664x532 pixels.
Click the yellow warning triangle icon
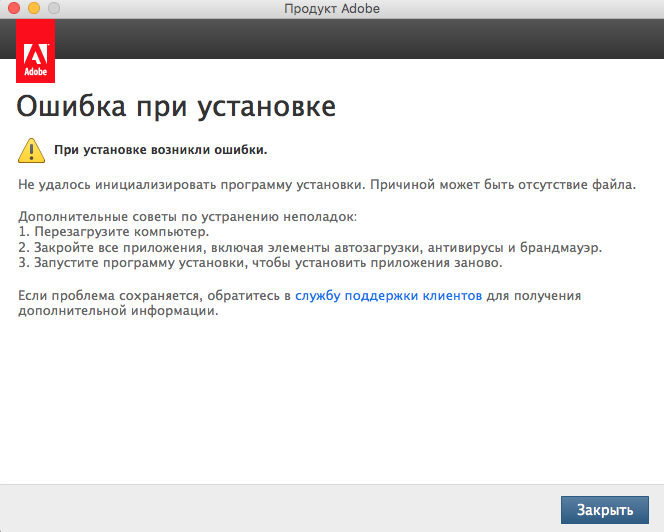[x=31, y=150]
